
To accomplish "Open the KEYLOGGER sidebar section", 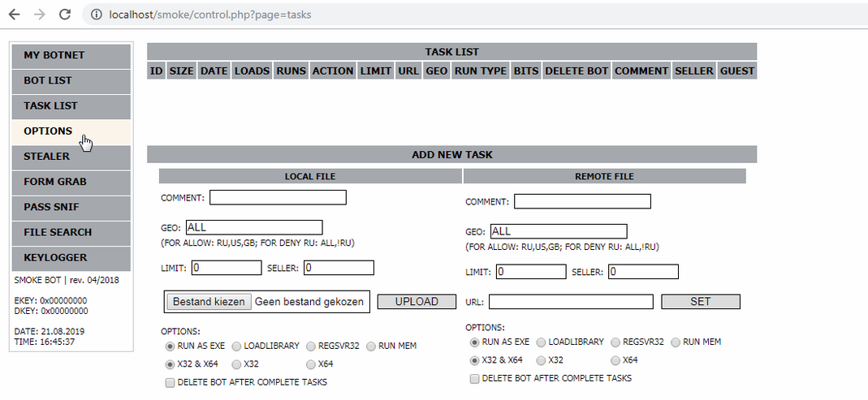I will coord(71,257).
